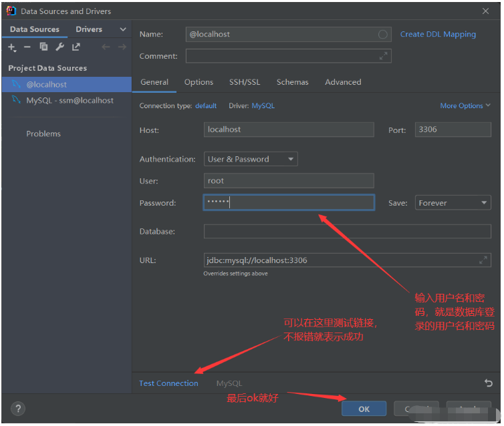Click the Test Connection link

point(168,383)
